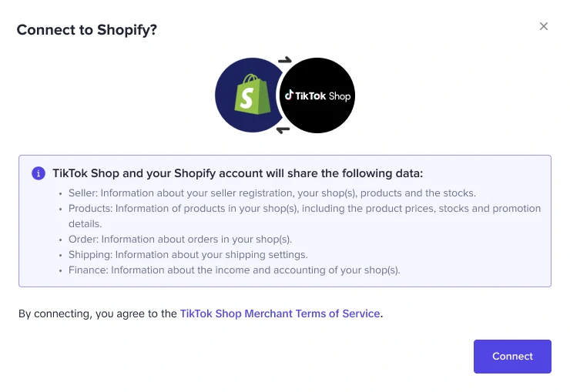Click the TikTok music note glyph
This screenshot has height=392, width=570.
(x=289, y=95)
